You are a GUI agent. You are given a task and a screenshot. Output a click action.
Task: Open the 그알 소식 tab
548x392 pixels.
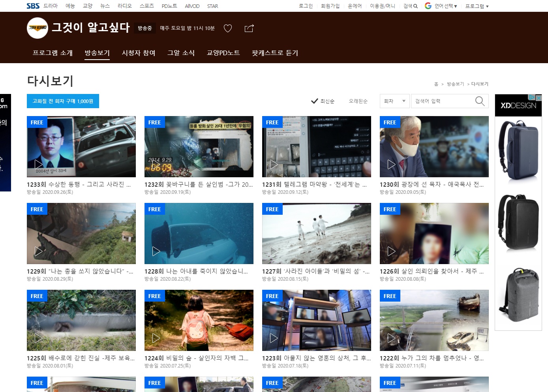[x=181, y=53]
